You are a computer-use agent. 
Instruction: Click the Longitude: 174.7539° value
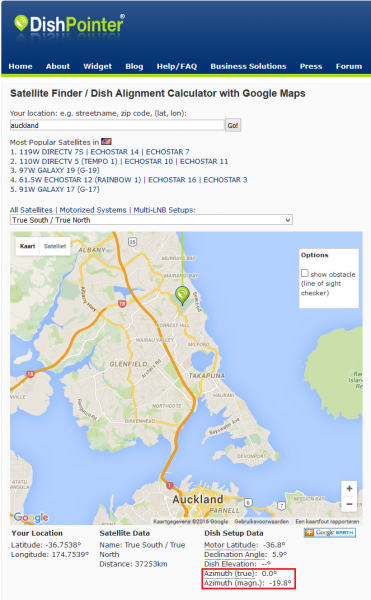[x=50, y=554]
